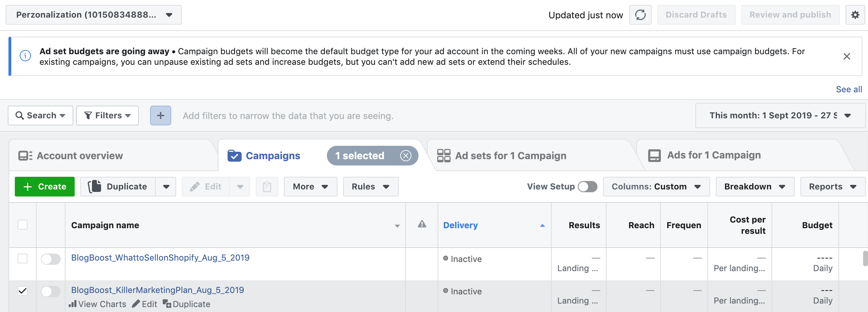Open the Perzonalization account dropdown

94,15
